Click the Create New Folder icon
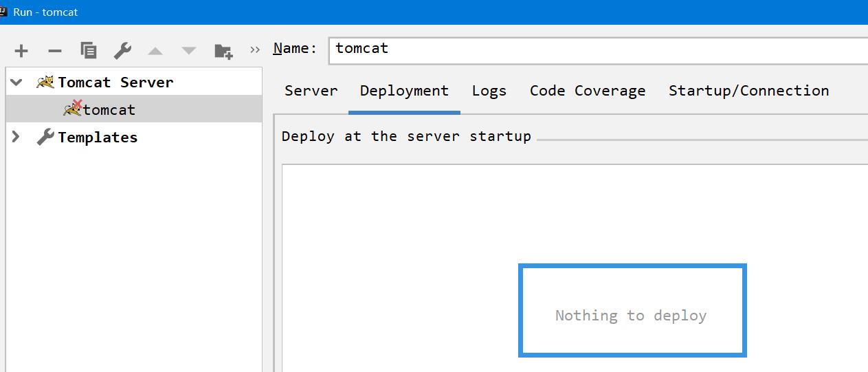 point(223,50)
